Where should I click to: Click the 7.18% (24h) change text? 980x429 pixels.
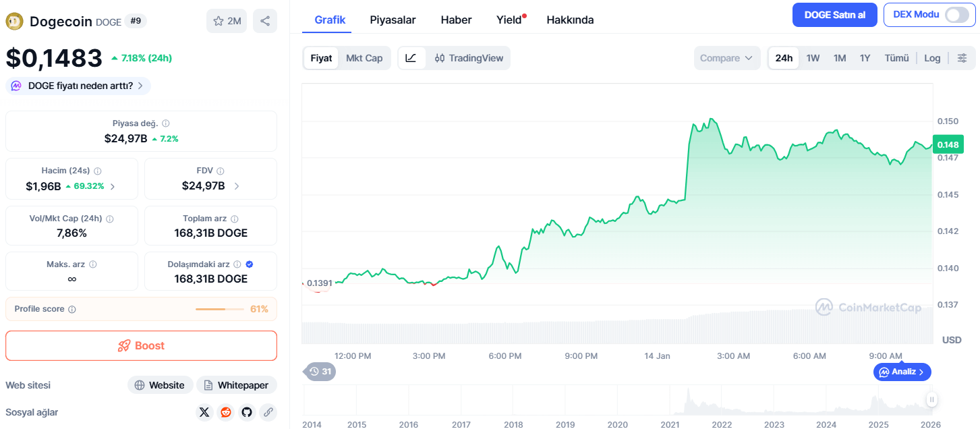(x=142, y=58)
